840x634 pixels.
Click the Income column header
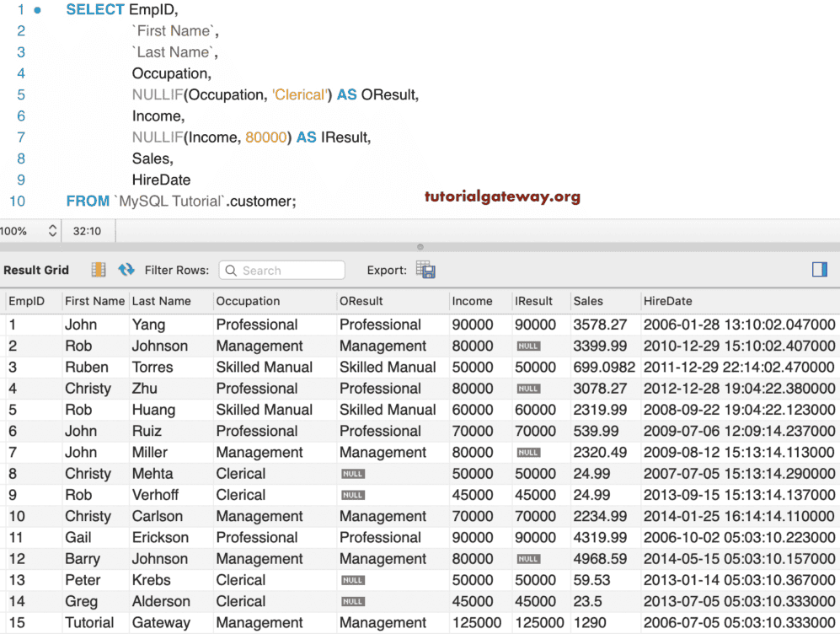[472, 301]
